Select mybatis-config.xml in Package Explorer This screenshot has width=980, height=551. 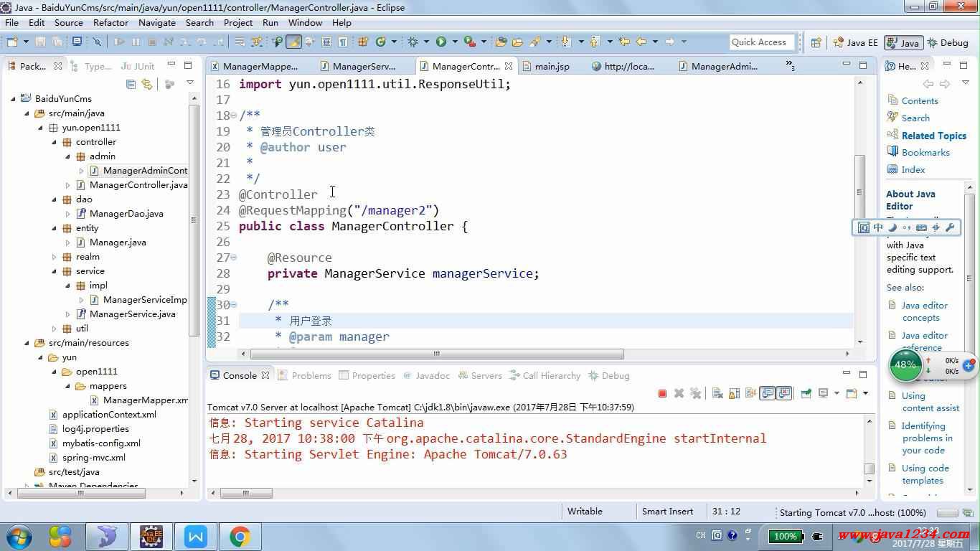tap(101, 443)
